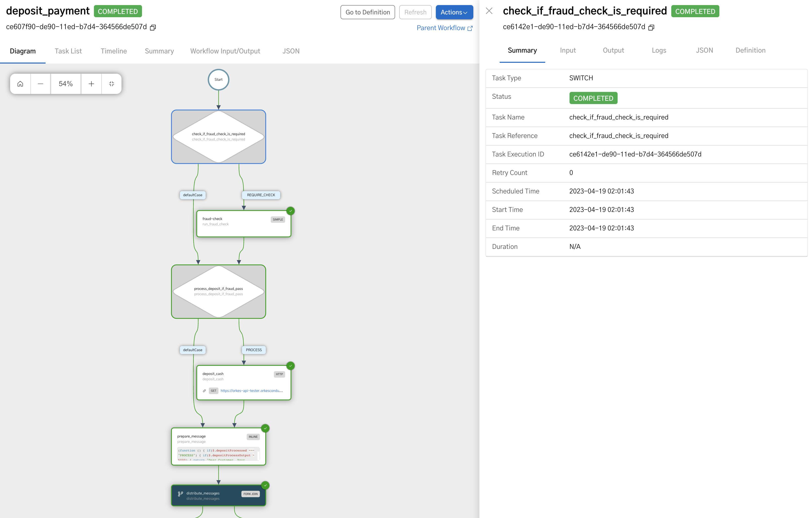View the Logs tab in the task panel
This screenshot has width=812, height=518.
(x=659, y=50)
